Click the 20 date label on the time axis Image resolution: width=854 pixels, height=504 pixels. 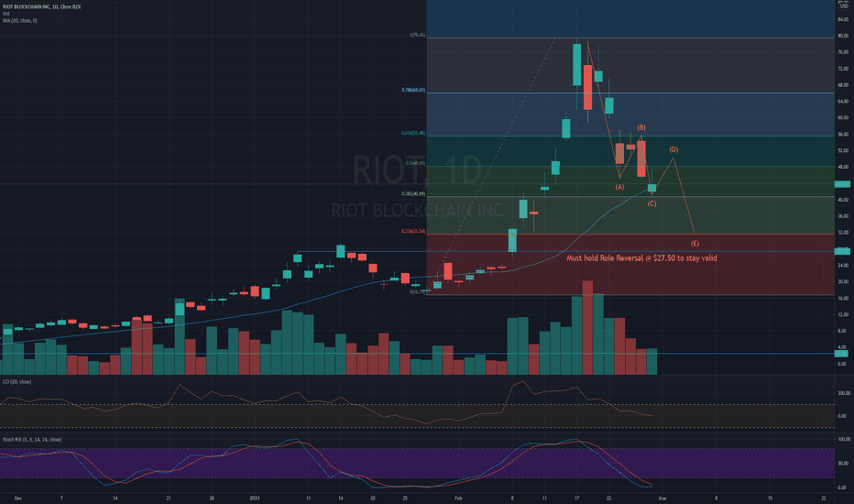373,498
